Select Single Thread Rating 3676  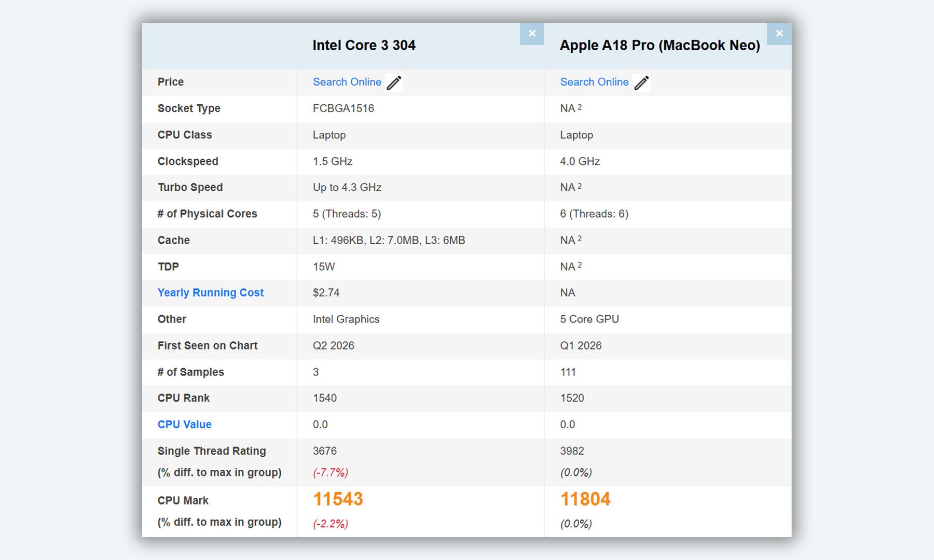tap(325, 451)
